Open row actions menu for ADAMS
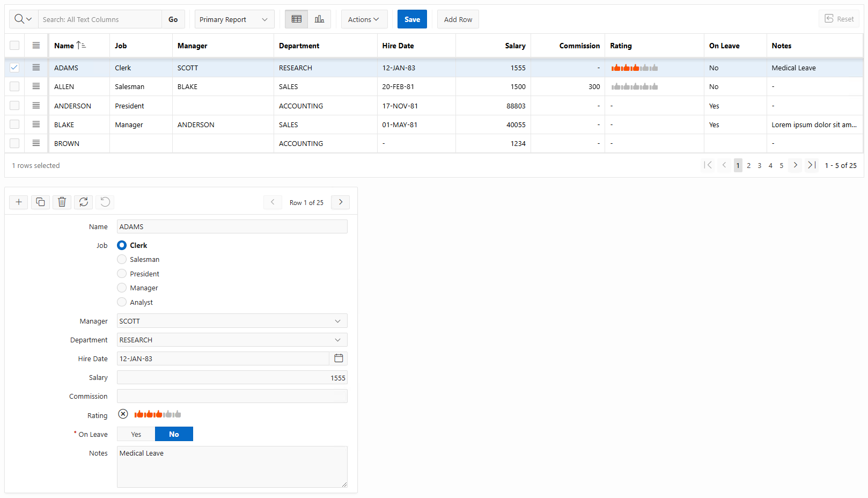 tap(36, 68)
